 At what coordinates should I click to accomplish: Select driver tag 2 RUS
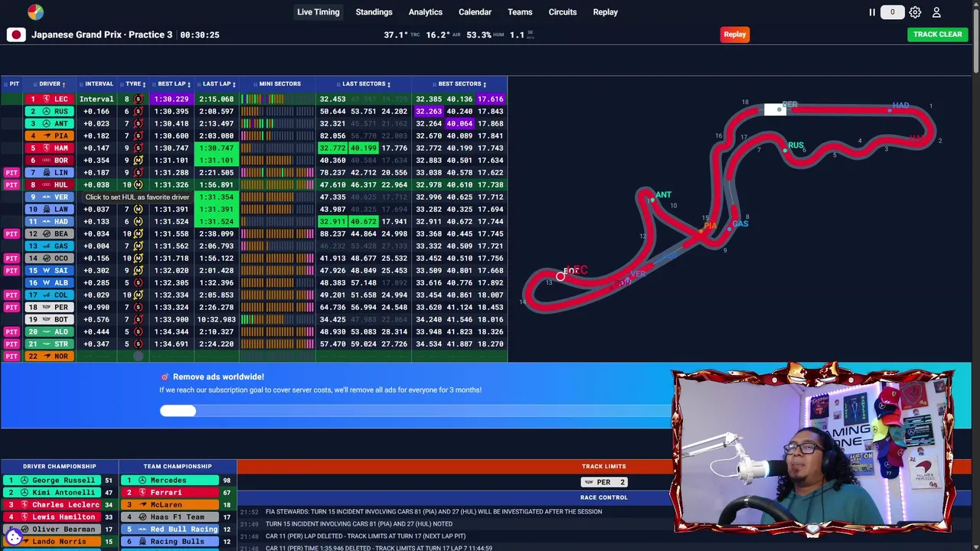(50, 111)
